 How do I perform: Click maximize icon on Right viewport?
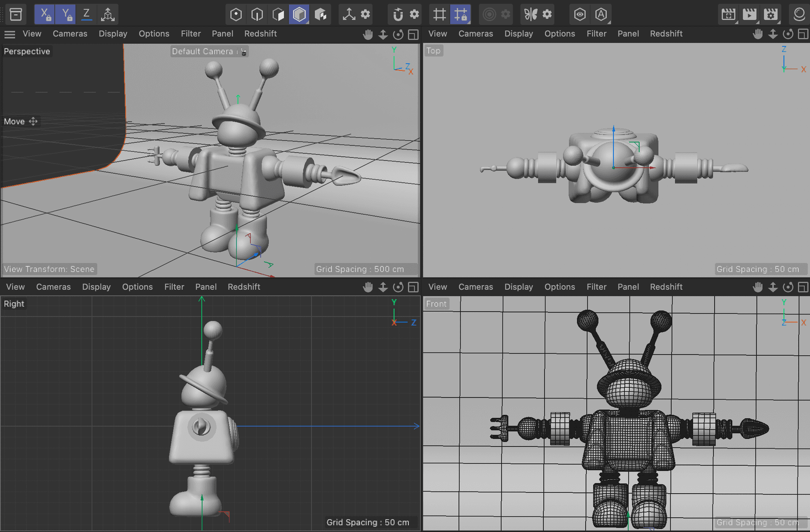click(413, 287)
